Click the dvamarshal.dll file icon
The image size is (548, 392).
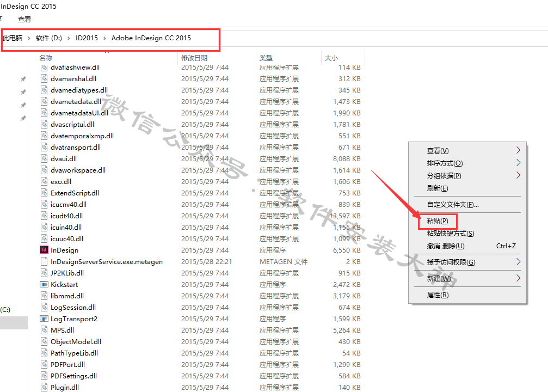coord(44,78)
